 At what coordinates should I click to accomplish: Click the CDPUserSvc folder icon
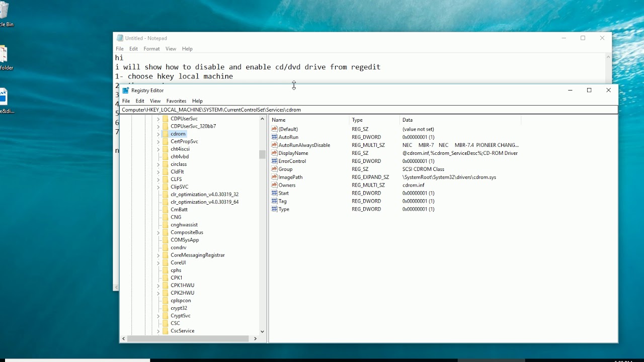166,119
